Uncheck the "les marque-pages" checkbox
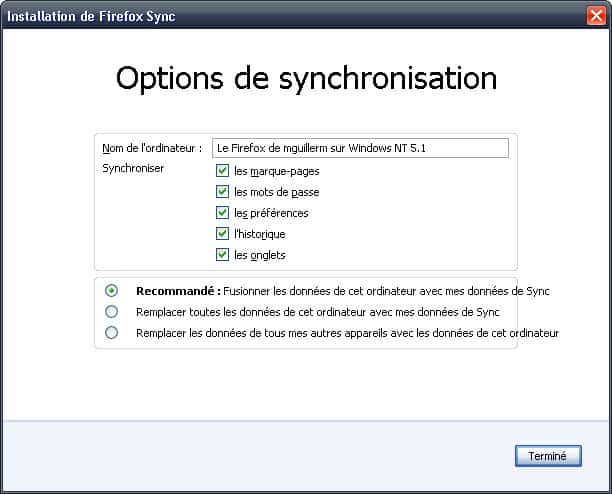This screenshot has width=612, height=494. 222,171
